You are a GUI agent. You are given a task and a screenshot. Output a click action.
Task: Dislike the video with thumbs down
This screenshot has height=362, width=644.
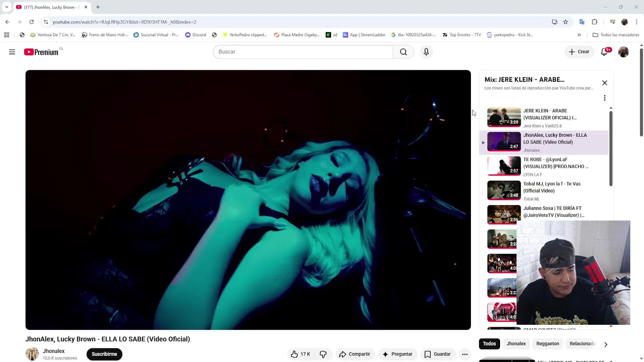323,354
